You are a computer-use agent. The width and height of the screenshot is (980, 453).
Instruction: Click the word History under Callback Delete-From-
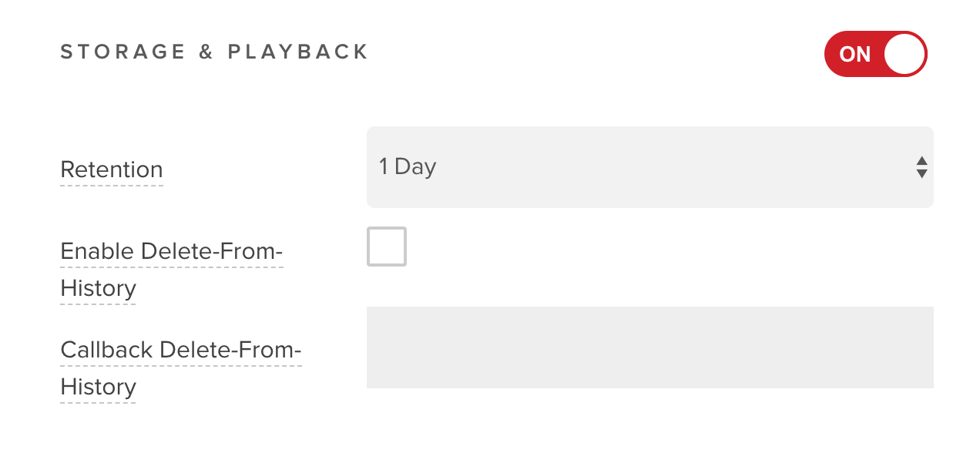click(98, 388)
